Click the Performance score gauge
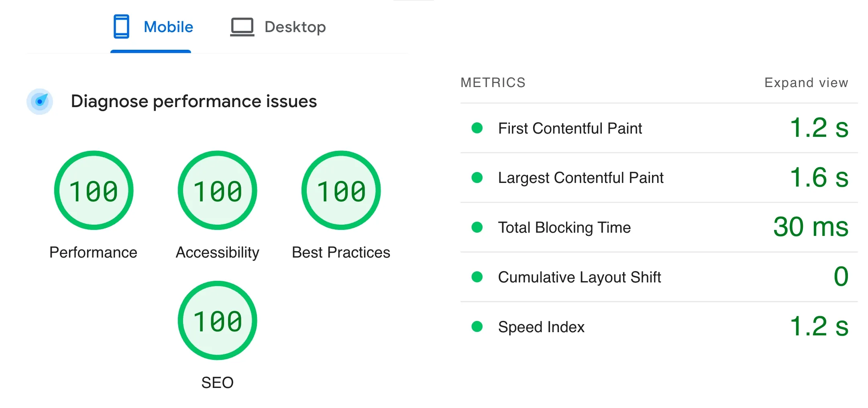Screen dimensions: 868x408 [94, 190]
